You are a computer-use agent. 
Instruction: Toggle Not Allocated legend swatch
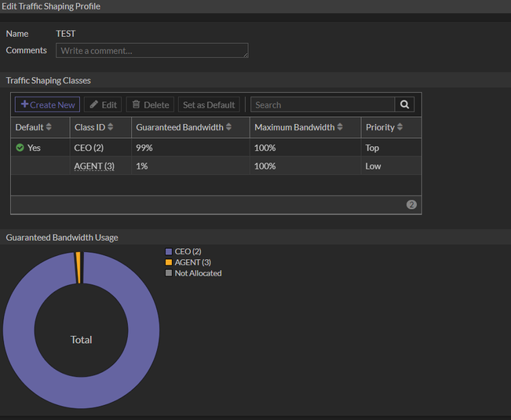168,273
